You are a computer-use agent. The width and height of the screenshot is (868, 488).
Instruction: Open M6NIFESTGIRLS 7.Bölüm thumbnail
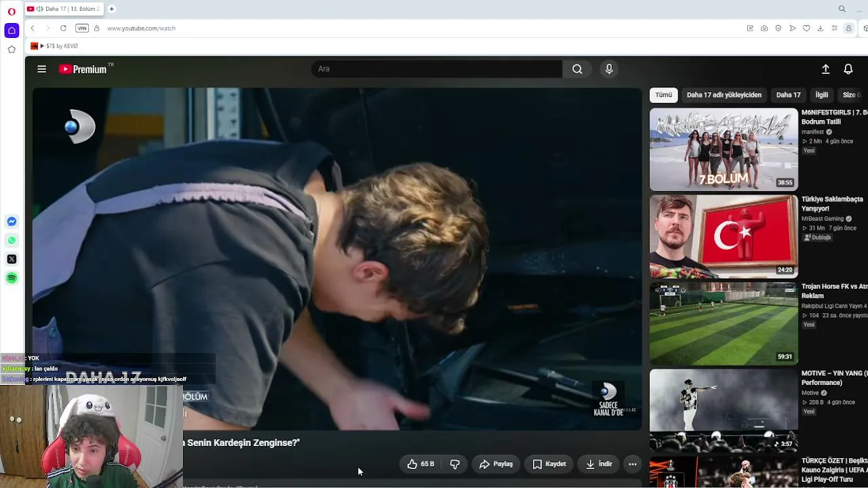point(724,149)
